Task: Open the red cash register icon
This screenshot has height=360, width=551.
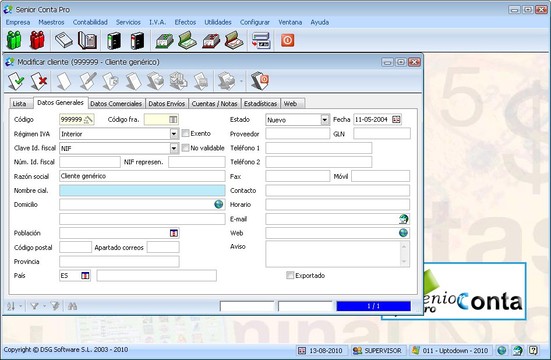Action: [x=211, y=41]
